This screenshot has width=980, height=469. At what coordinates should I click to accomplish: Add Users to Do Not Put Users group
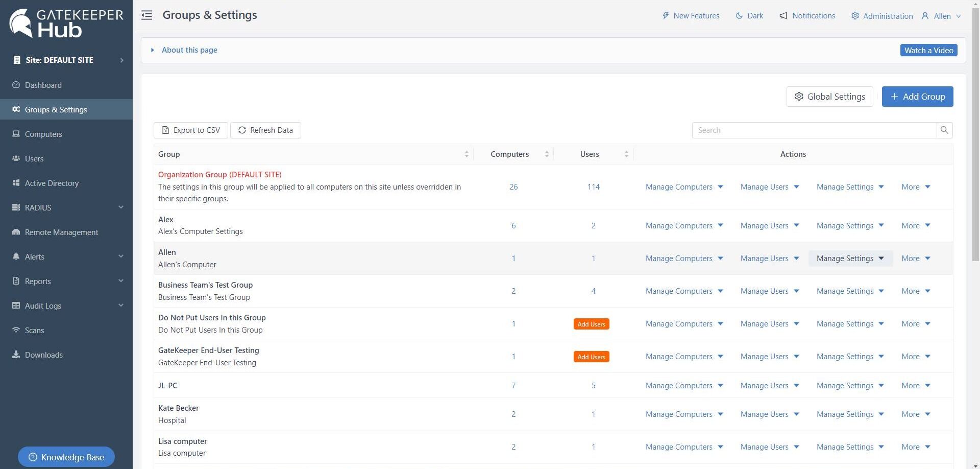coord(591,324)
